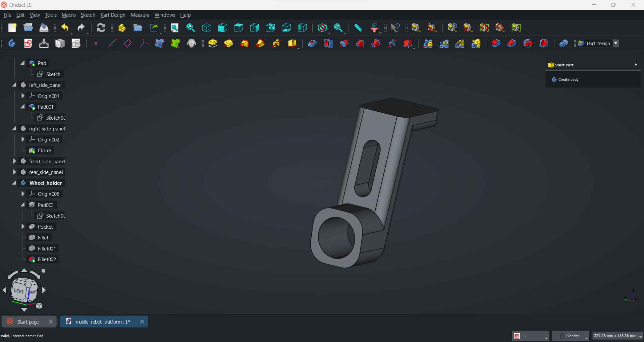The height and width of the screenshot is (342, 644).
Task: Switch to the mobile_robot_platform document tab
Action: [103, 322]
